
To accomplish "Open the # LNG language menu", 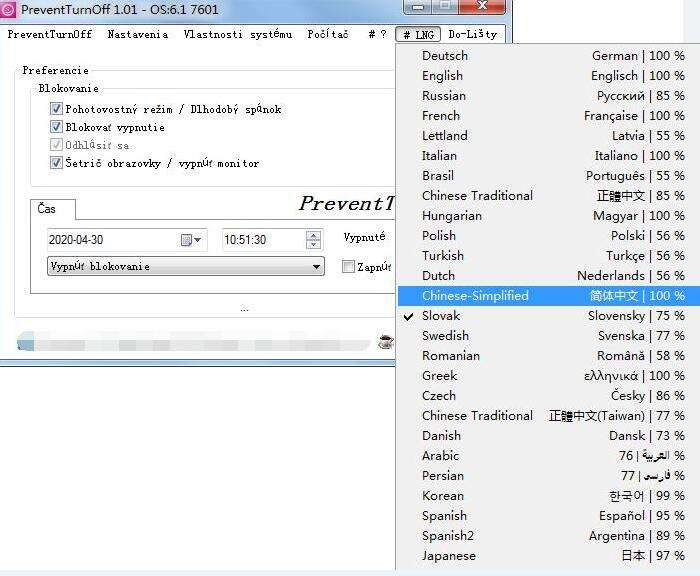I will 418,34.
